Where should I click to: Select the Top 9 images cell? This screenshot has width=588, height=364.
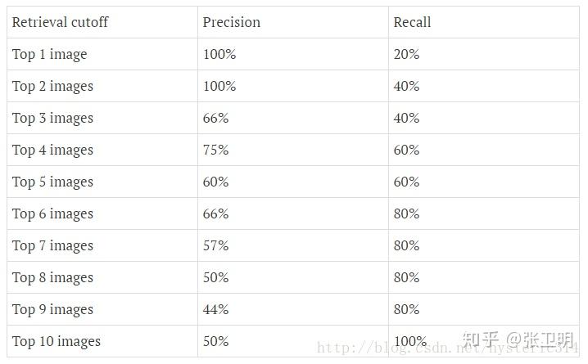click(52, 310)
